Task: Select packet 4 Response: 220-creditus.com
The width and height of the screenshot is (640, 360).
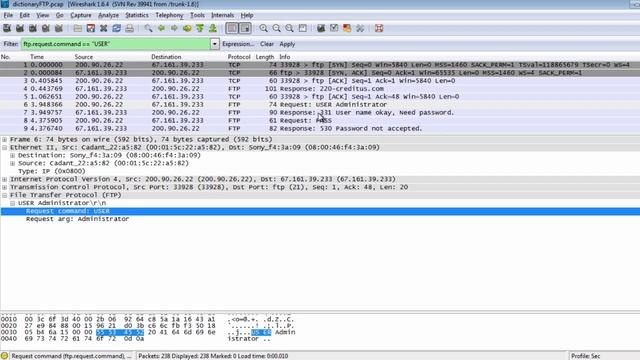Action: click(320, 89)
